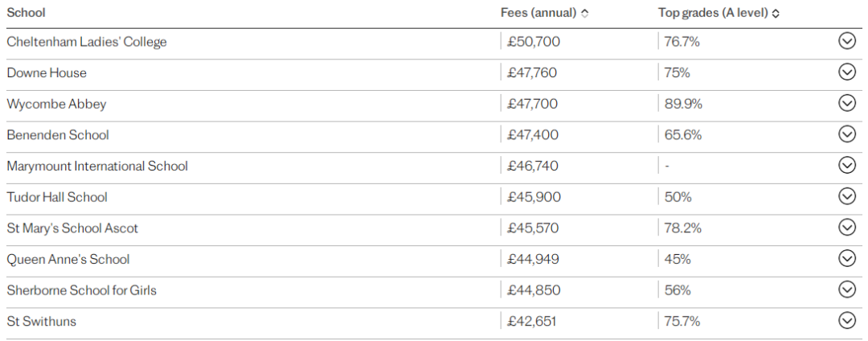This screenshot has width=868, height=341.
Task: Click chevron for Marymount International School
Action: point(847,165)
